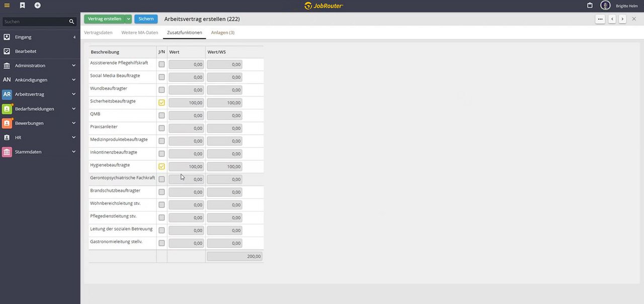
Task: Go to next step with right arrow
Action: tap(622, 19)
